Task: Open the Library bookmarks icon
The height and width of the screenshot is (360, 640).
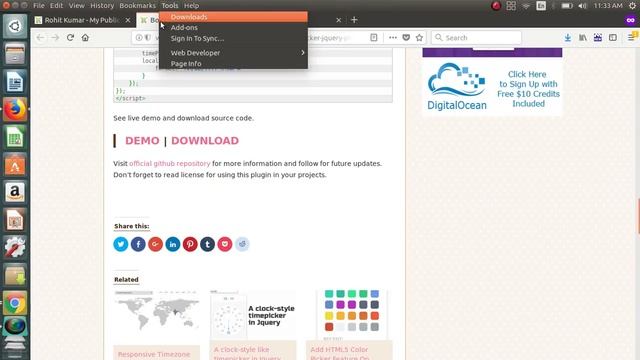Action: coord(583,38)
